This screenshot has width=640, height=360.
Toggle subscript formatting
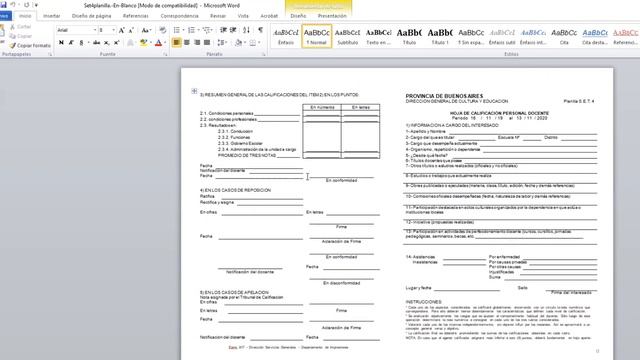coord(107,42)
